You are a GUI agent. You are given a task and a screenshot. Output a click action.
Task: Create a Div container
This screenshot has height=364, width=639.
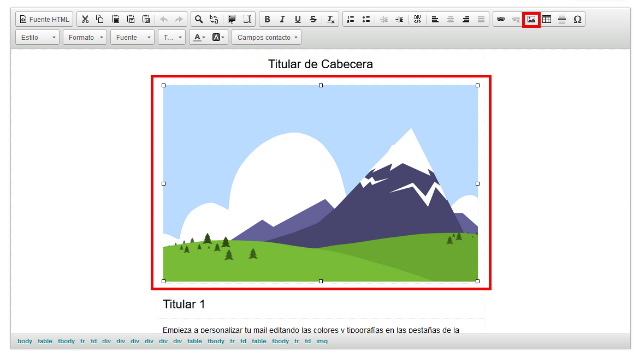click(x=417, y=20)
